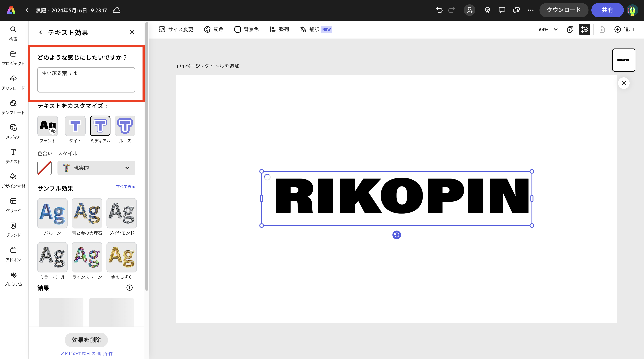The image size is (644, 359).
Task: Click the RIKOPIN text on the canvas
Action: [x=402, y=196]
